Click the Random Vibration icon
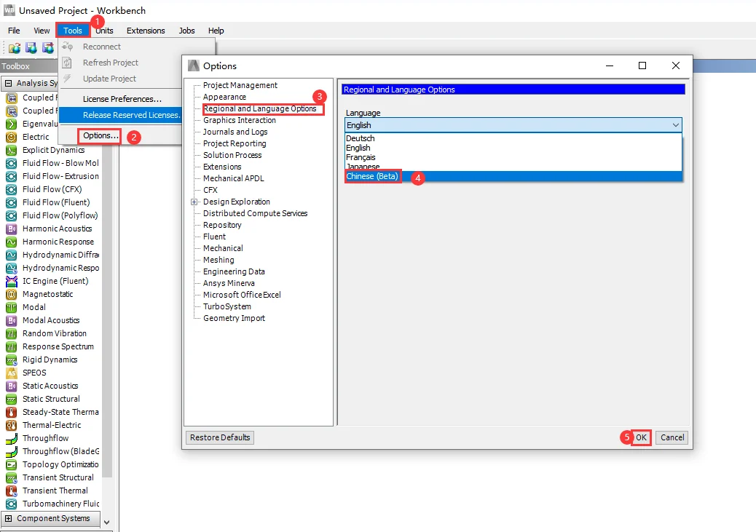The image size is (756, 532). click(x=11, y=333)
